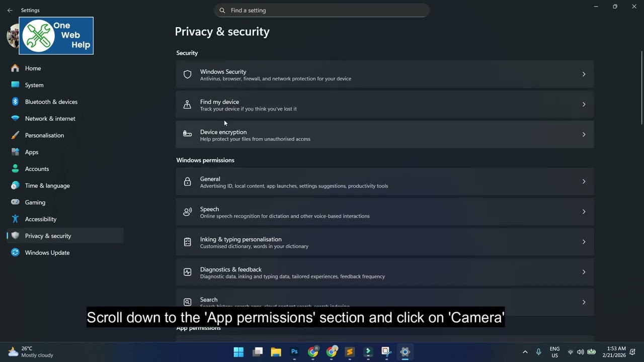This screenshot has height=362, width=644.
Task: Expand the Speech row chevron
Action: pos(584,212)
